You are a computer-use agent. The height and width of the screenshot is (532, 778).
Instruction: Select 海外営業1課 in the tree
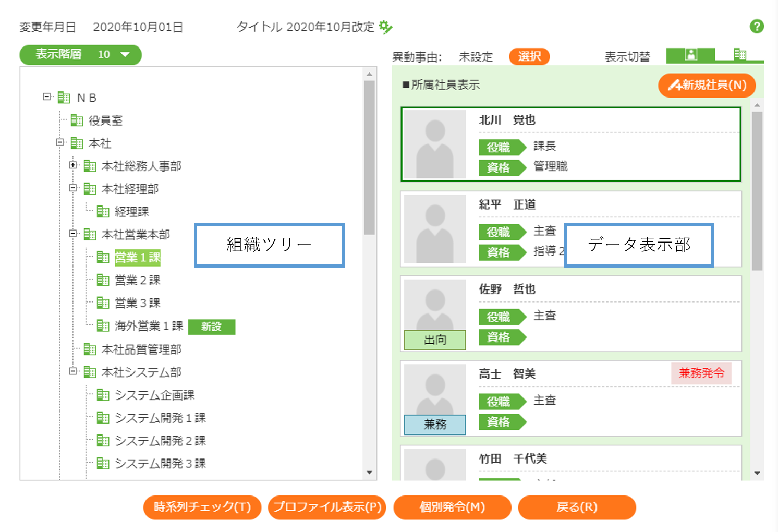click(149, 326)
